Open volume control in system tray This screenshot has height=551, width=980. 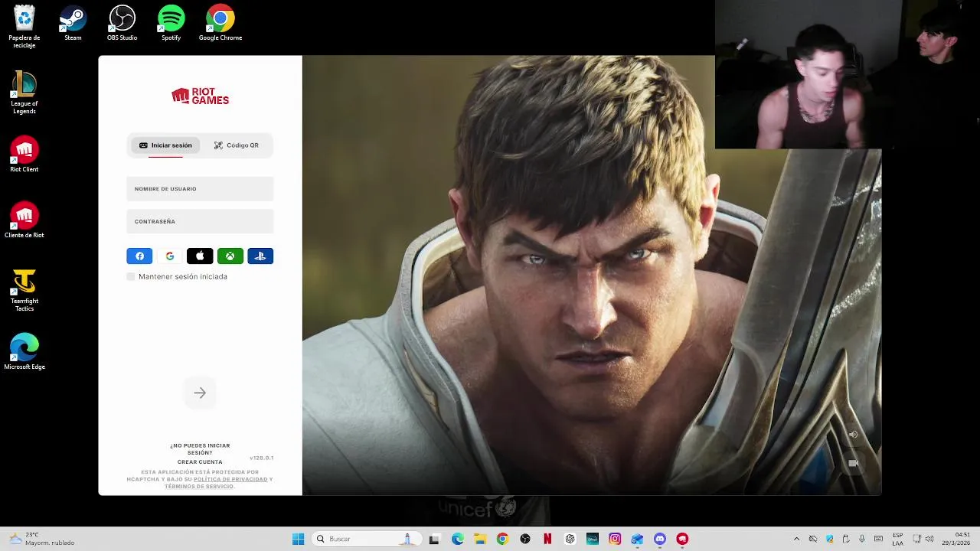click(x=929, y=539)
